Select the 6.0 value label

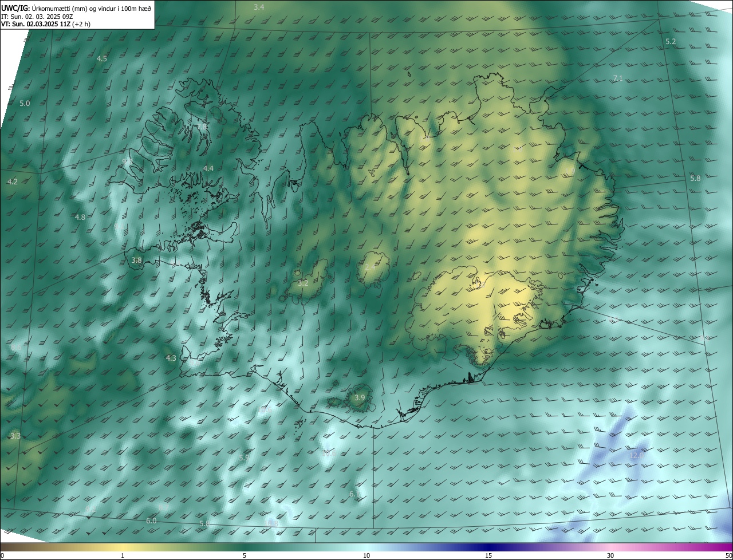point(151,520)
